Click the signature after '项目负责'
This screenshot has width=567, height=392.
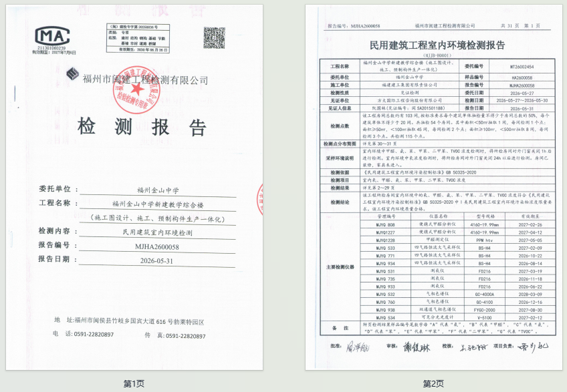tap(533, 347)
